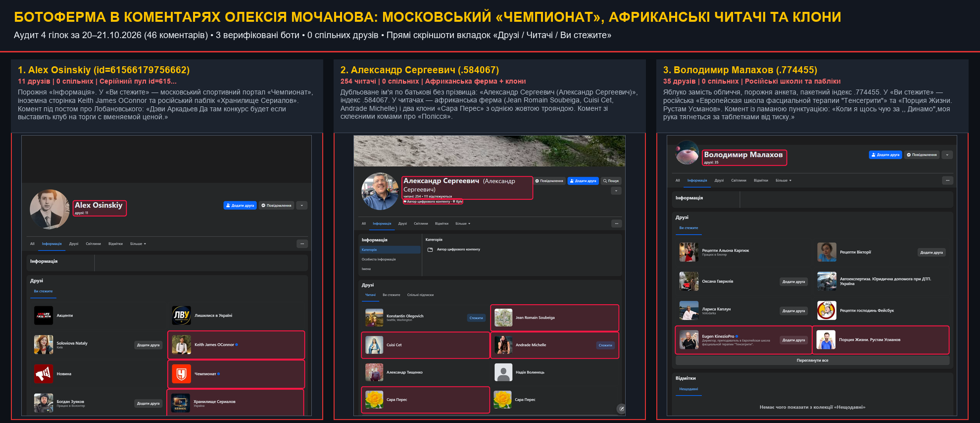
Task: Click Keith James OConnor's avatar photo
Action: [x=181, y=345]
